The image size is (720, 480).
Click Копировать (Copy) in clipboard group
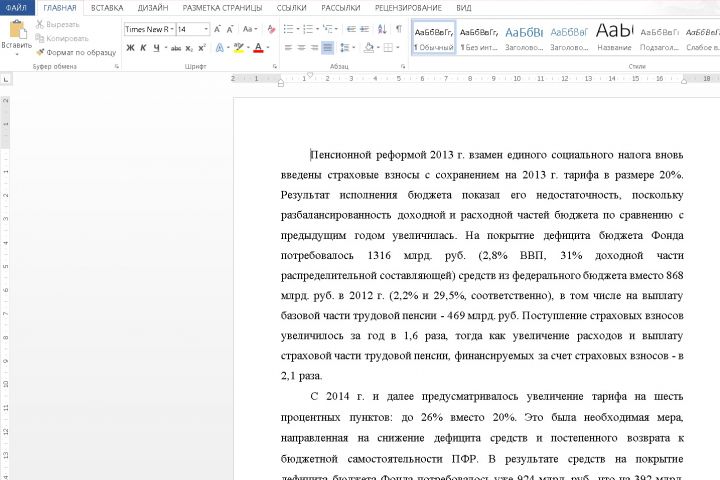click(x=62, y=38)
